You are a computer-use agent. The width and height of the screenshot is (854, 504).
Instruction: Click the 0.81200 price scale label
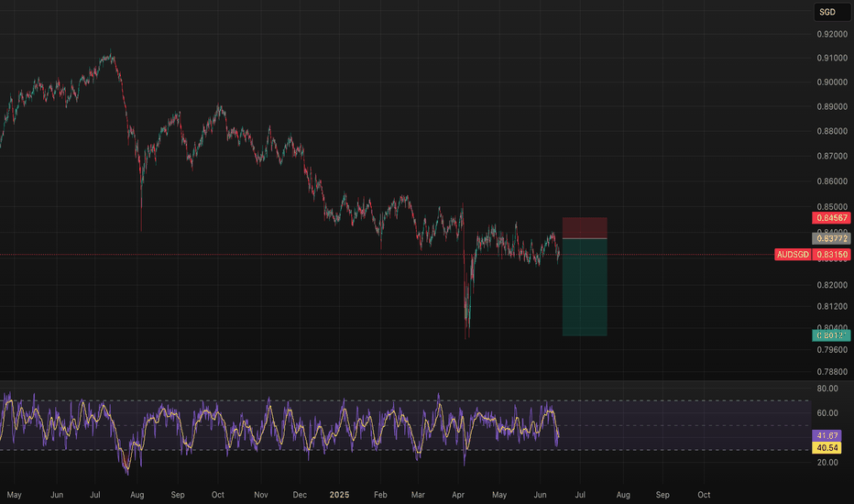pos(832,306)
